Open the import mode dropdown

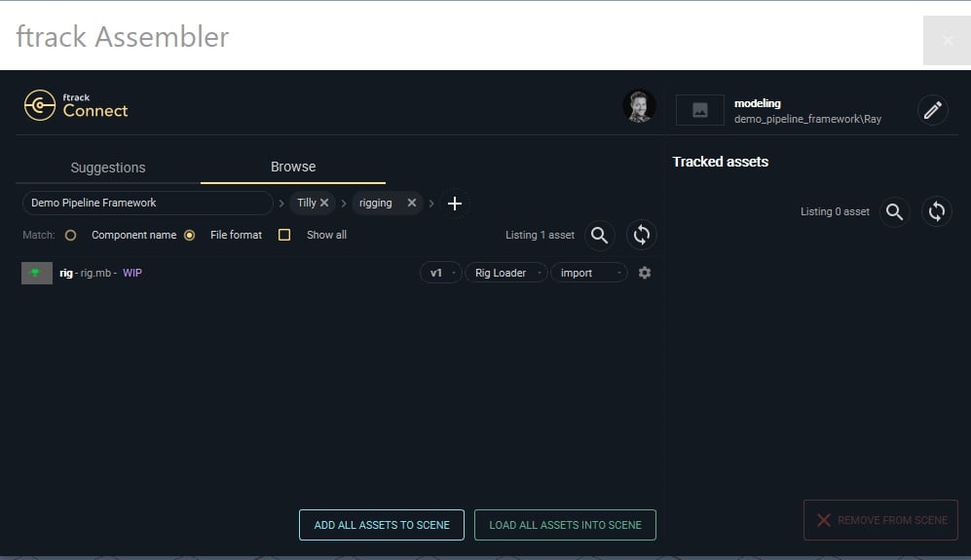(588, 273)
